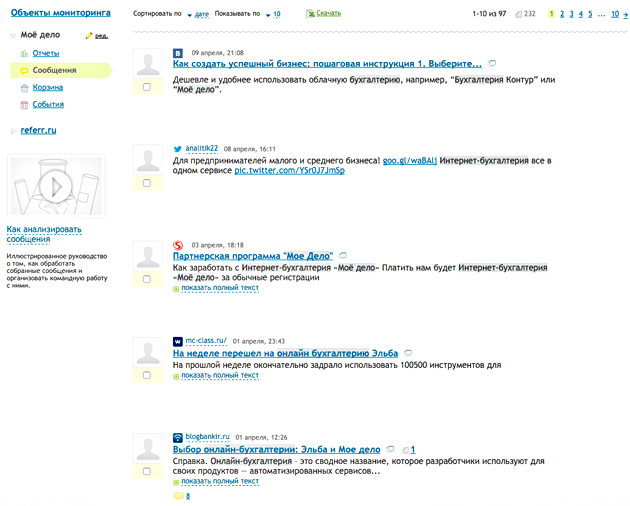This screenshot has height=506, width=630.
Task: Show full text of the blogbankir.ru post
Action: click(220, 481)
